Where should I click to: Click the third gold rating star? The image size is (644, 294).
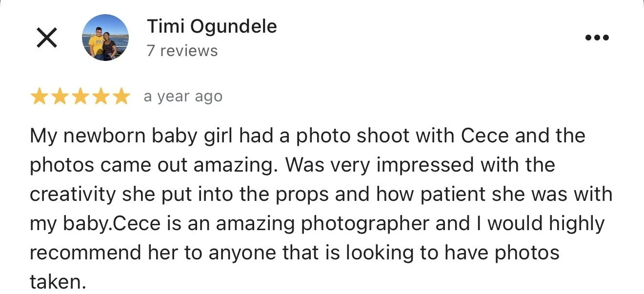click(80, 97)
